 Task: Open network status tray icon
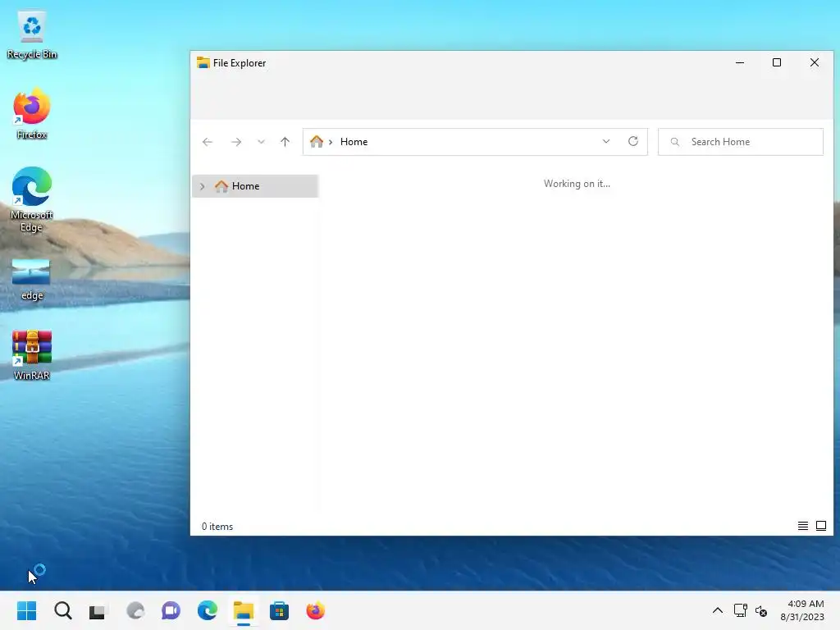(741, 610)
